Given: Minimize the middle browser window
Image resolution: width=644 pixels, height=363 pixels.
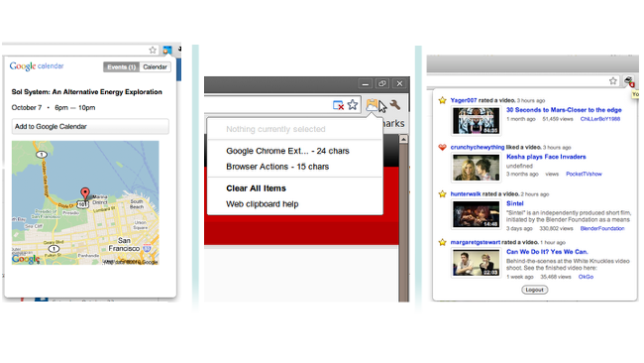Looking at the screenshot, I should [365, 83].
